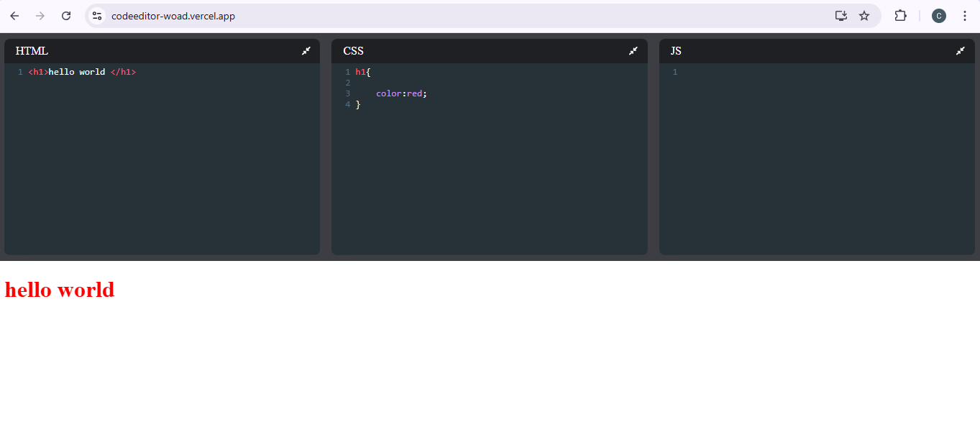
Task: Open the Chrome profile avatar
Action: tap(939, 16)
